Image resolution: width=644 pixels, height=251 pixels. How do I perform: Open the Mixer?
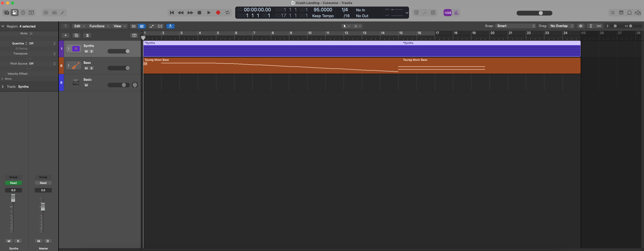click(55, 13)
